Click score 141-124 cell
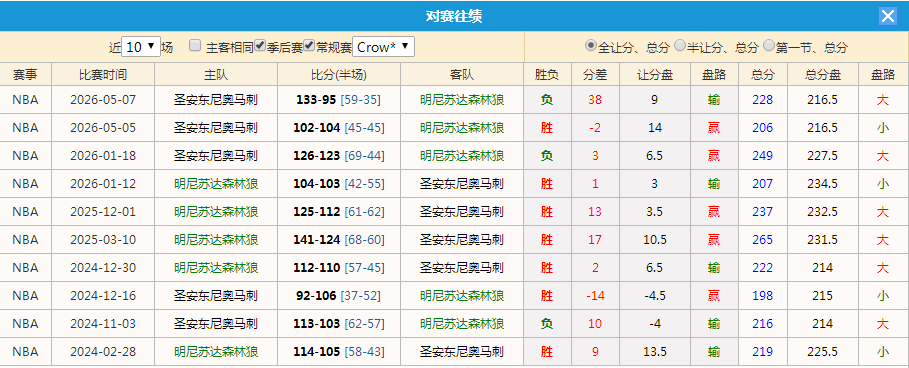Viewport: 909px width, 368px height. [318, 239]
